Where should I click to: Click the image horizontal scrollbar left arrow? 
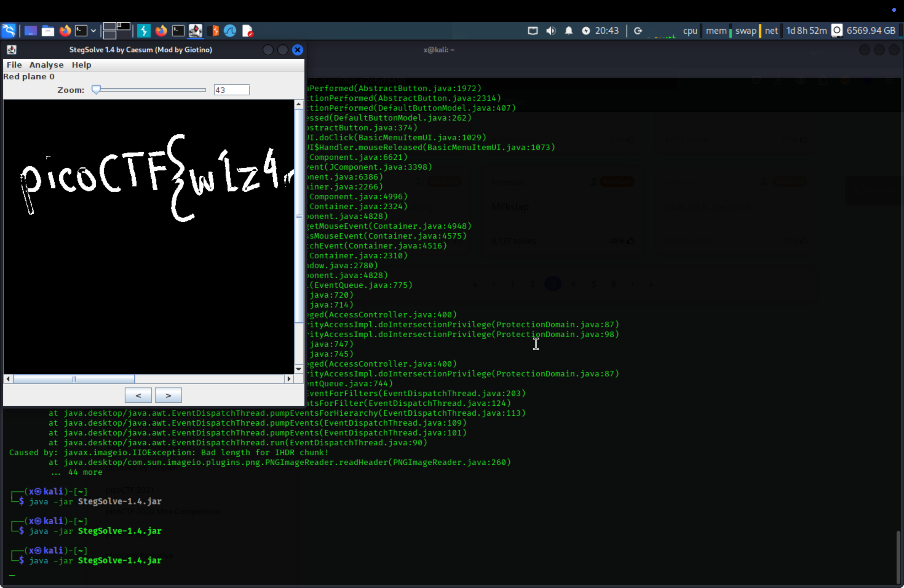pyautogui.click(x=8, y=379)
